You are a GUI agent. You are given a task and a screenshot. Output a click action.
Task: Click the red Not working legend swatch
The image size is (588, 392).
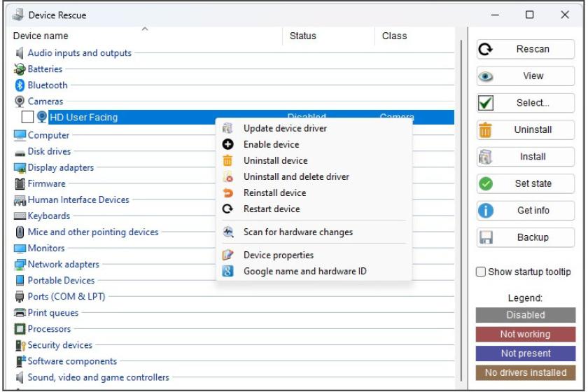tap(526, 334)
